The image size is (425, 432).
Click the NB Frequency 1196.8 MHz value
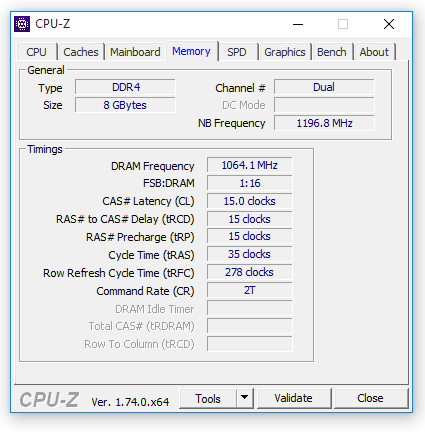[324, 123]
